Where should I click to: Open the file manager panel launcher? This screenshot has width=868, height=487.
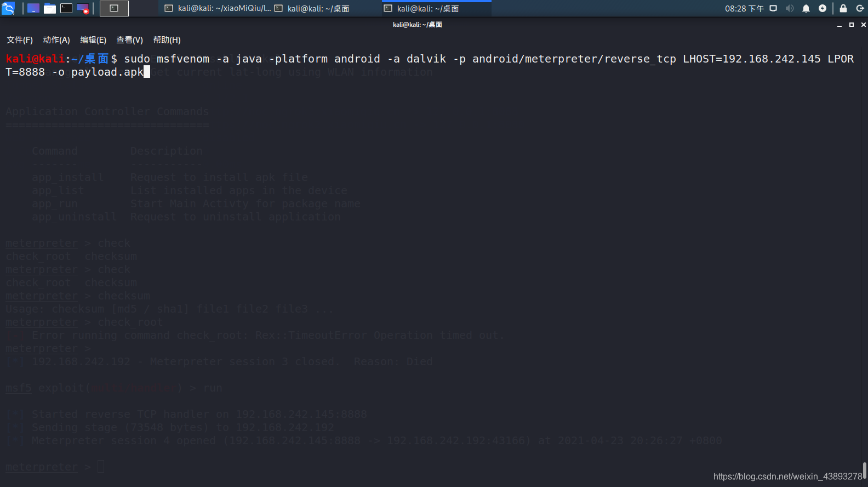click(50, 8)
